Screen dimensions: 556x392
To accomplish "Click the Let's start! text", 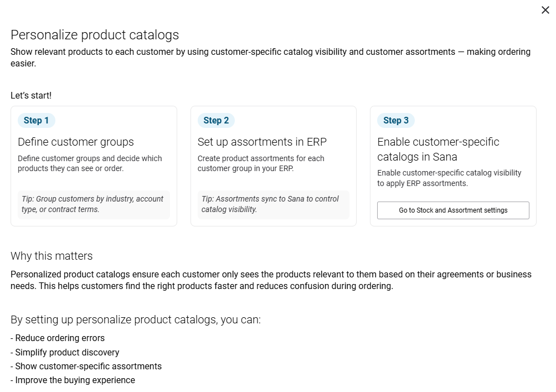I will tap(31, 95).
